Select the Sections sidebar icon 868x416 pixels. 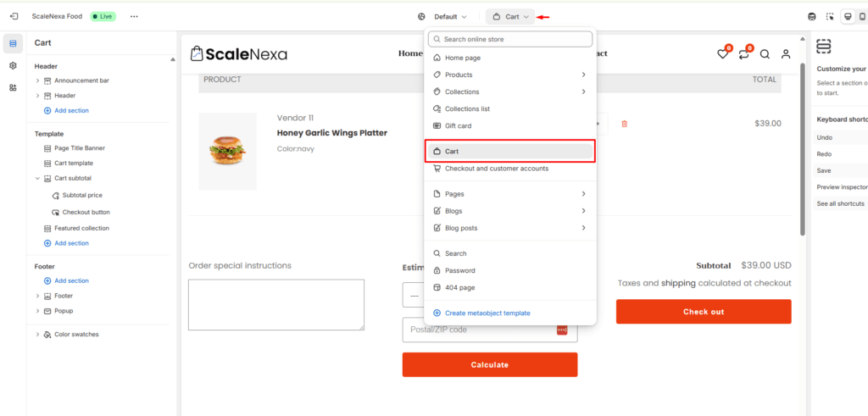coord(13,43)
